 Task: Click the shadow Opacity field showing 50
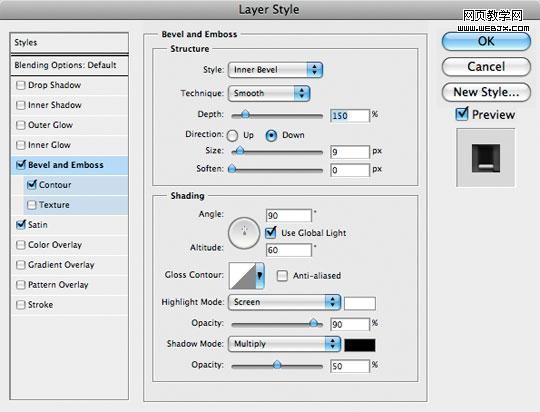coord(350,366)
